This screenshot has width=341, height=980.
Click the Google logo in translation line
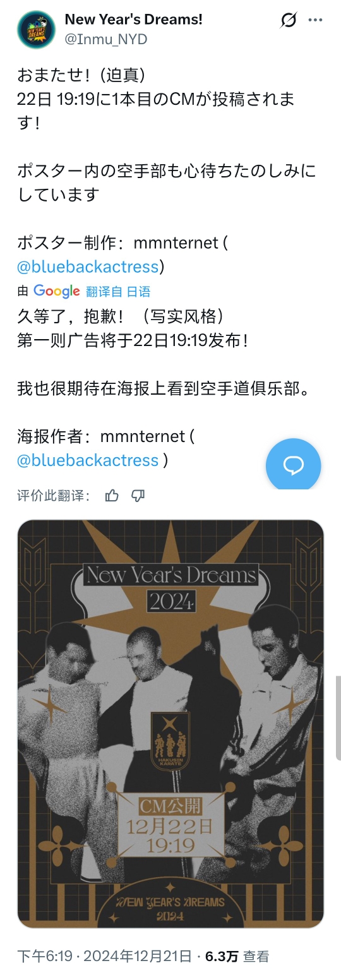(56, 291)
